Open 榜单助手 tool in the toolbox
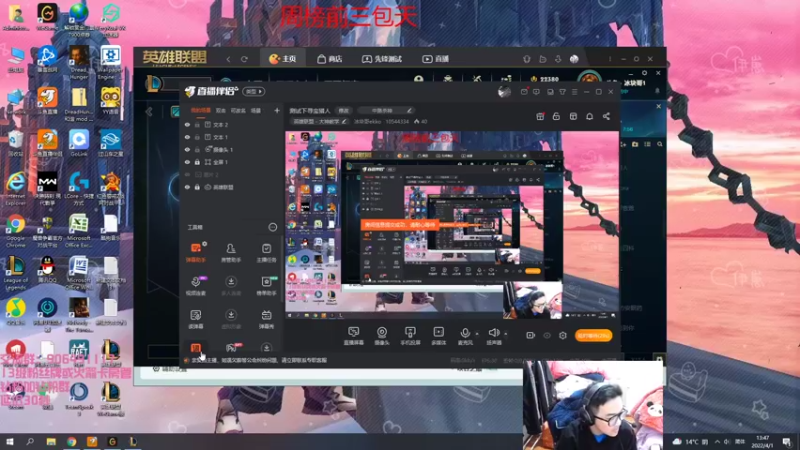The height and width of the screenshot is (450, 800). [x=266, y=286]
